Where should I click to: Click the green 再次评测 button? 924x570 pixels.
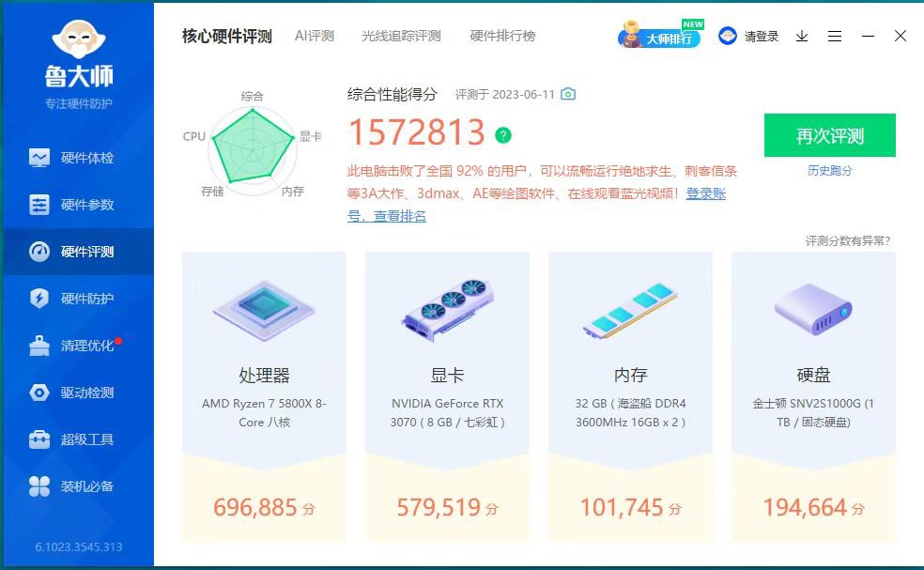830,135
